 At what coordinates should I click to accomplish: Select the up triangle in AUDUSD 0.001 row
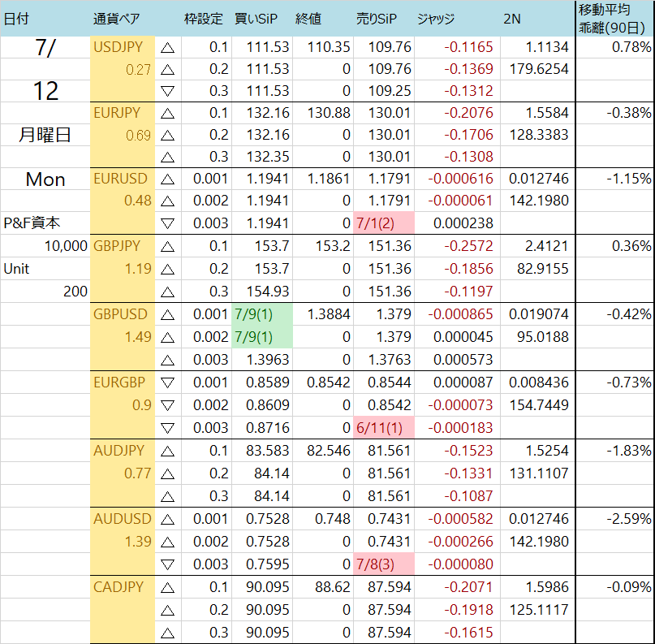pyautogui.click(x=167, y=520)
